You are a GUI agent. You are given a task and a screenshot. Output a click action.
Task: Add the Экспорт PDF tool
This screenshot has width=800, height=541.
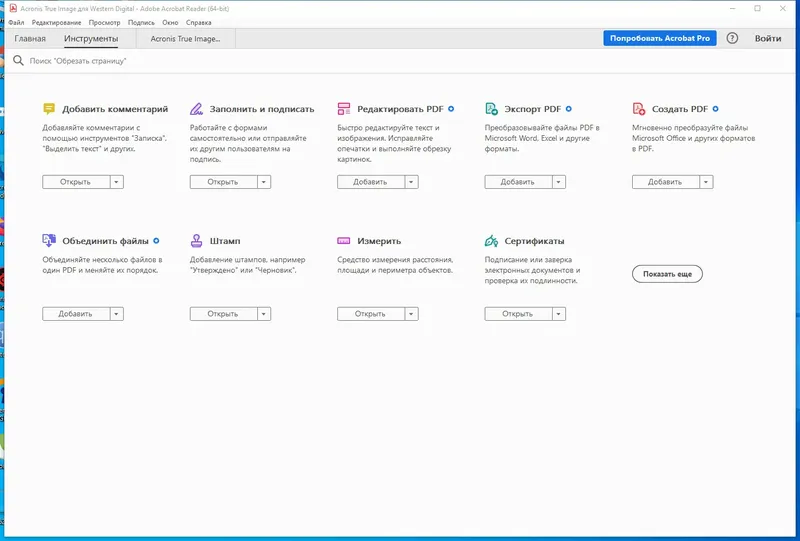(x=518, y=182)
